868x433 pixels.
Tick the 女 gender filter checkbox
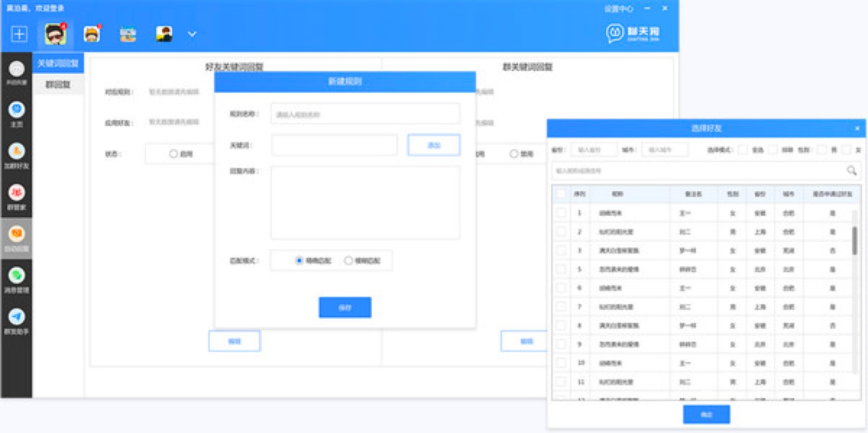pos(846,149)
